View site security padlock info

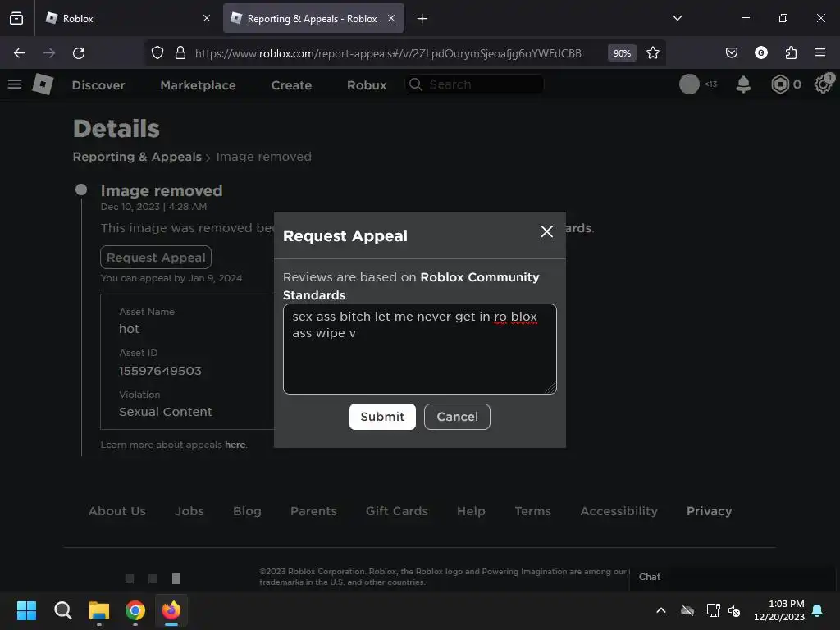(x=180, y=53)
